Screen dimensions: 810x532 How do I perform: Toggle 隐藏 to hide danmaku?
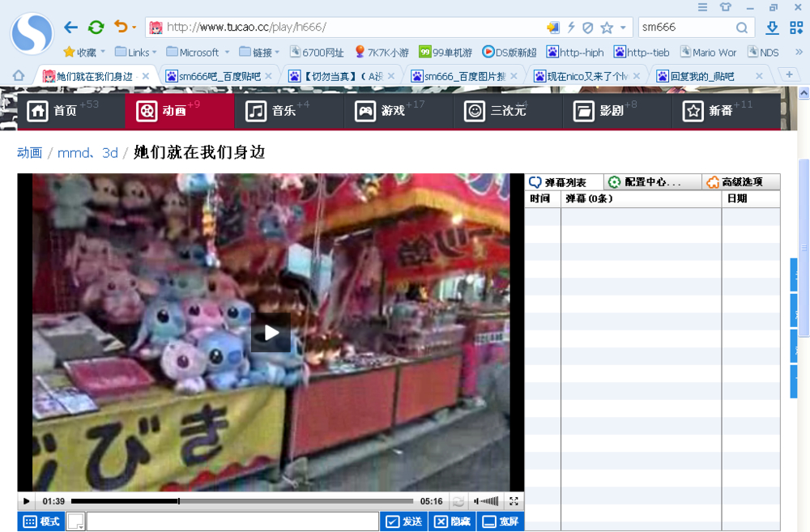tap(452, 521)
